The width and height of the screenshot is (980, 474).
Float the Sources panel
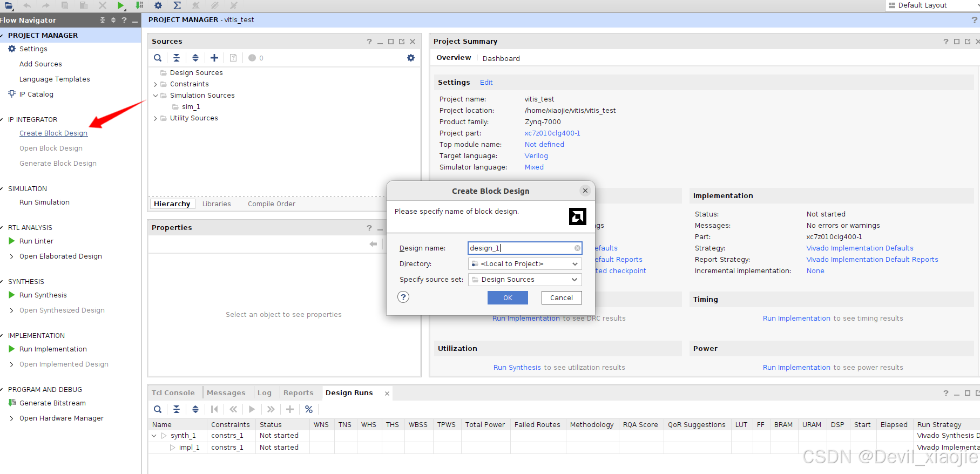click(402, 42)
